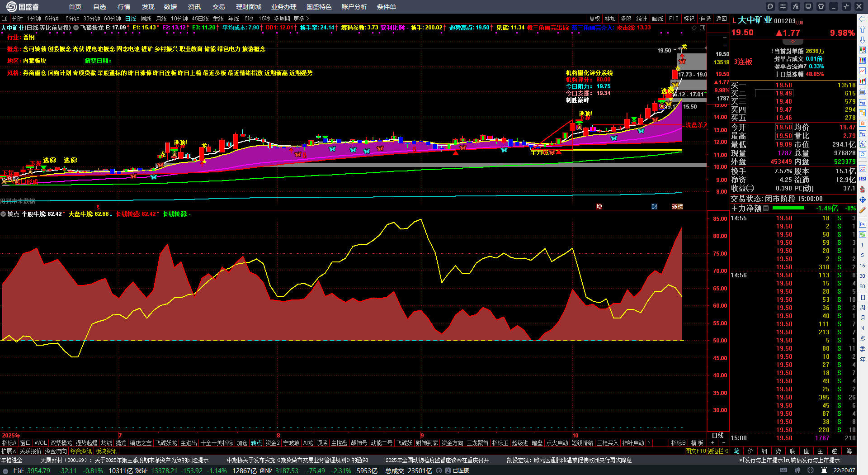The image size is (868, 475).
Task: Click the 返回 button
Action: (x=722, y=19)
